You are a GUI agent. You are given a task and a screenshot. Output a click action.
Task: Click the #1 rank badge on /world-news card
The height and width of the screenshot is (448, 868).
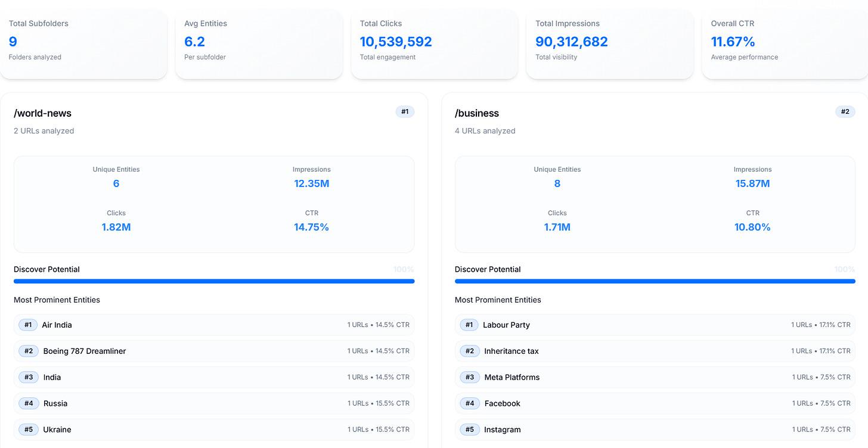coord(405,111)
